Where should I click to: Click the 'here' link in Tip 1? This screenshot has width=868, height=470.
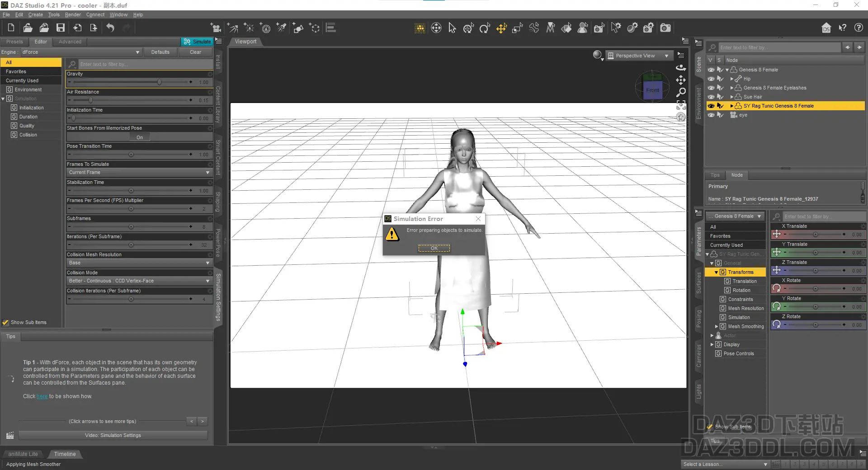(42, 396)
